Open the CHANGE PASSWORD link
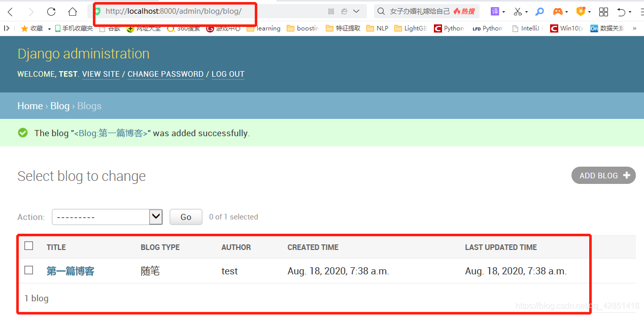This screenshot has width=644, height=315. point(165,74)
